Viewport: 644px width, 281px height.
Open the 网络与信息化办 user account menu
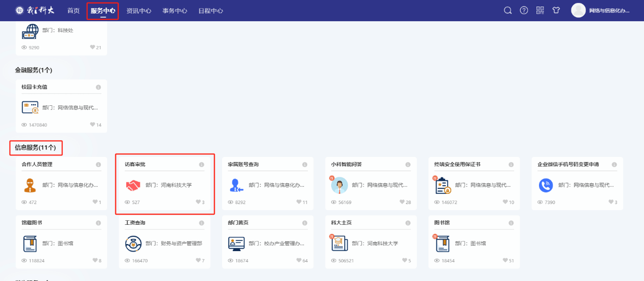coord(601,11)
